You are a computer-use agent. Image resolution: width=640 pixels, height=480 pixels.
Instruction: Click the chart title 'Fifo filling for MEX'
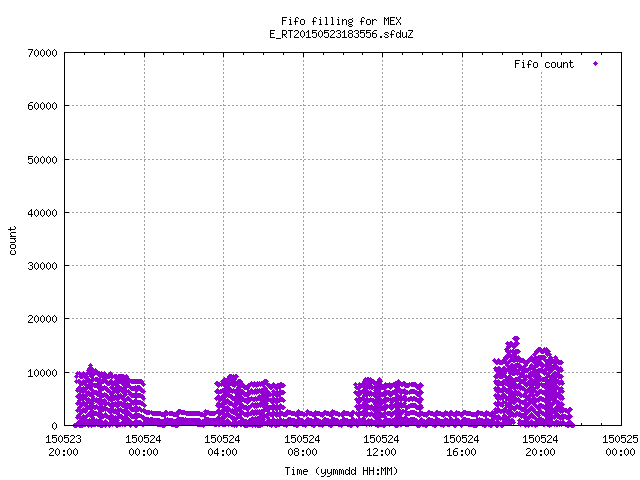click(x=341, y=21)
